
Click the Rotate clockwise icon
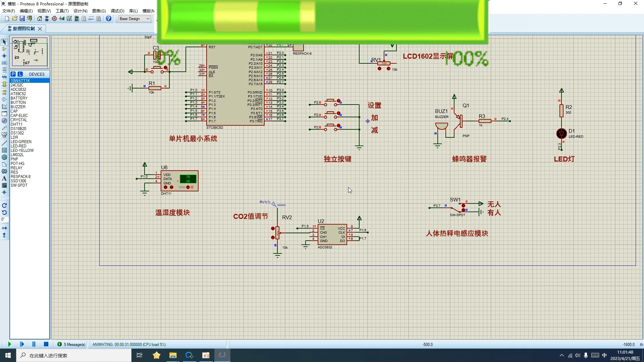pos(4,205)
